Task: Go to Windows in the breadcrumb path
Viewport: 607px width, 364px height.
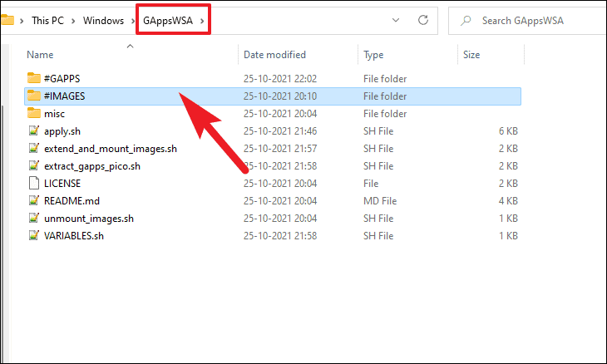Action: point(103,21)
